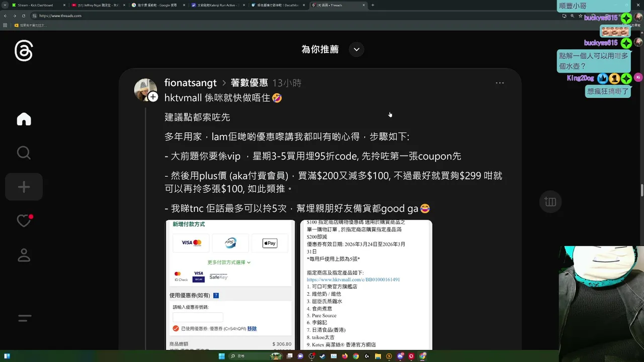Click the 13小時 post timestamp

(287, 83)
